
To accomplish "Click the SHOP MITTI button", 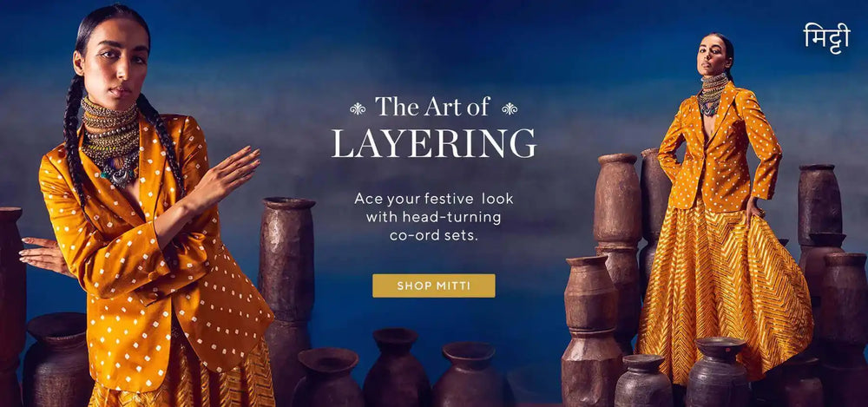I will tap(433, 286).
